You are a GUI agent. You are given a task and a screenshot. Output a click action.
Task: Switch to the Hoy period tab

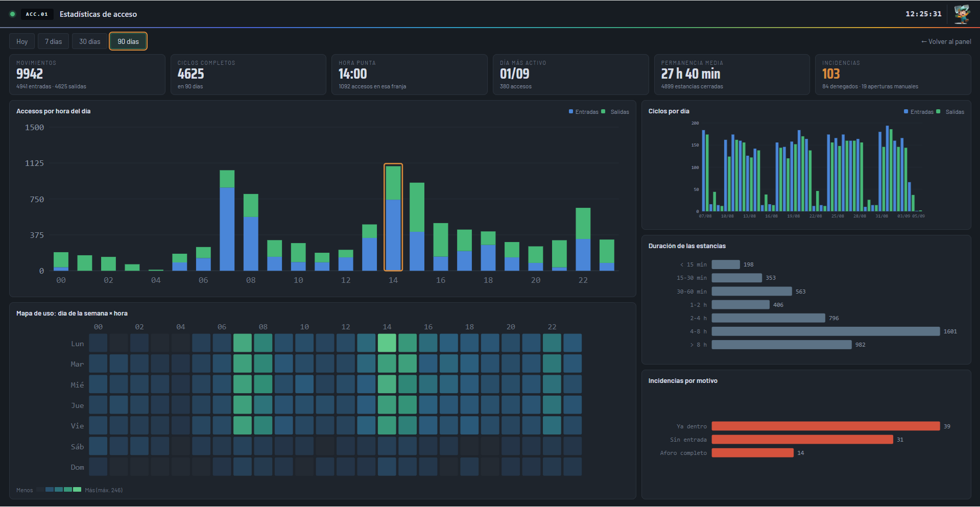pos(22,41)
